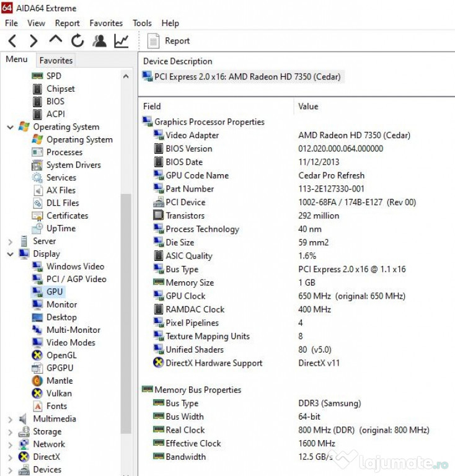Click the Mantle icon in tree
This screenshot has width=455, height=476.
coord(37,381)
